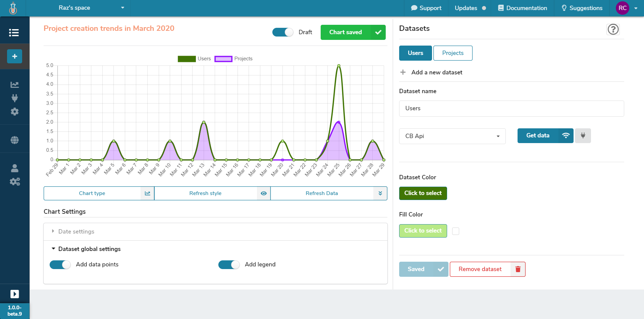
Task: Toggle the Draft switch
Action: pyautogui.click(x=282, y=32)
